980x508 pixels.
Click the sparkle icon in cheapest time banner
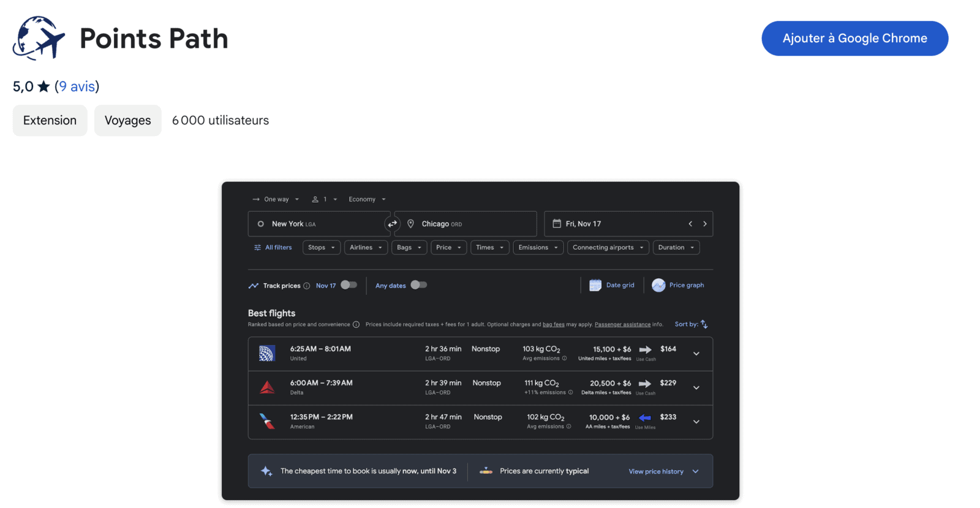[266, 471]
